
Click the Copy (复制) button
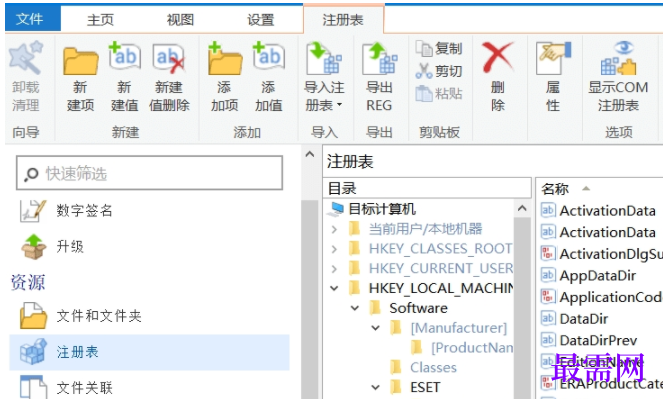point(439,49)
